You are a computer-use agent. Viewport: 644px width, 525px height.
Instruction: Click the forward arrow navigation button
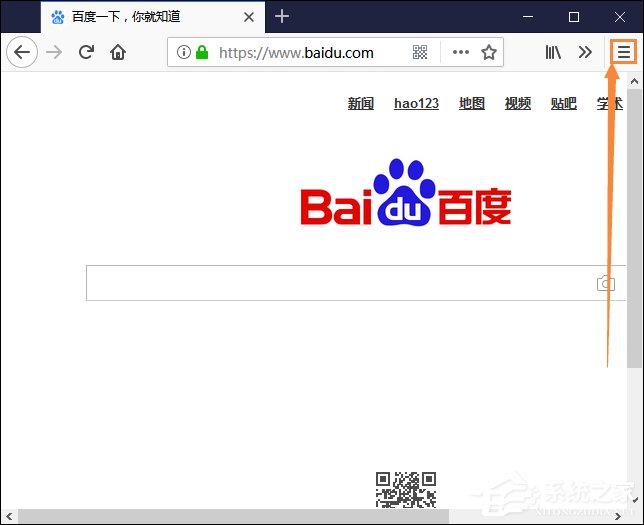coord(54,52)
